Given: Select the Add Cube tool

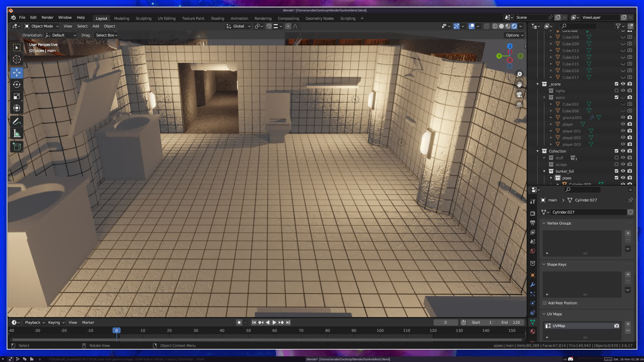Looking at the screenshot, I should click(17, 146).
